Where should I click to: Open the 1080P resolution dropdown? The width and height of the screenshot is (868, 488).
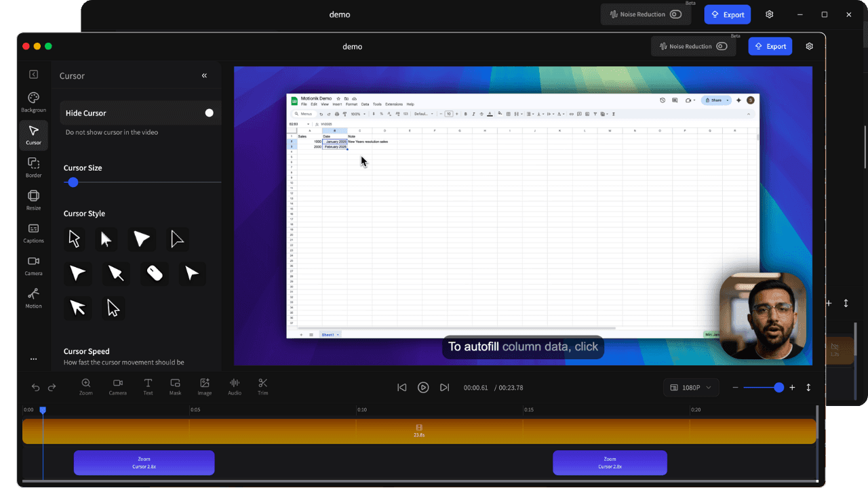691,387
